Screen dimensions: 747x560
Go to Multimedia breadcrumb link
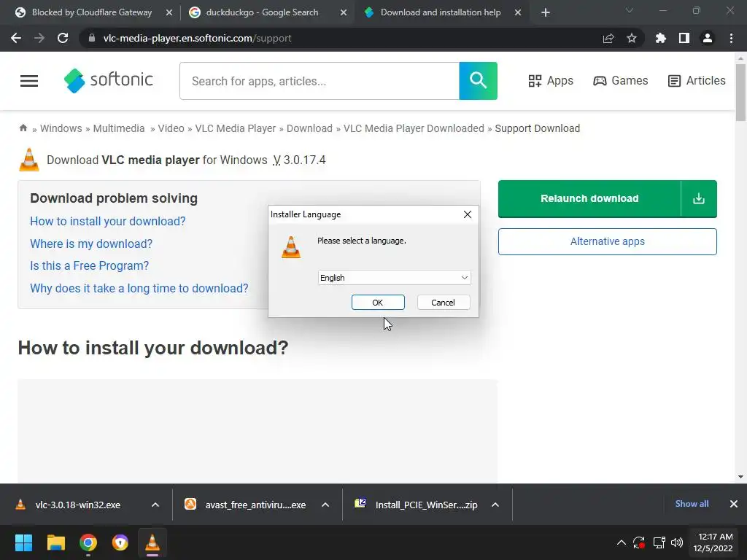tap(119, 128)
